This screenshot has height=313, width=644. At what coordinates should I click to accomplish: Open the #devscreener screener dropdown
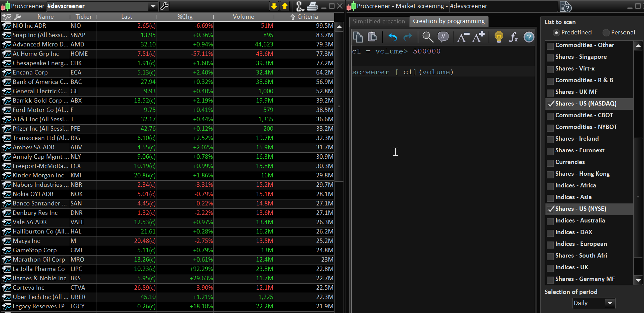coord(153,6)
